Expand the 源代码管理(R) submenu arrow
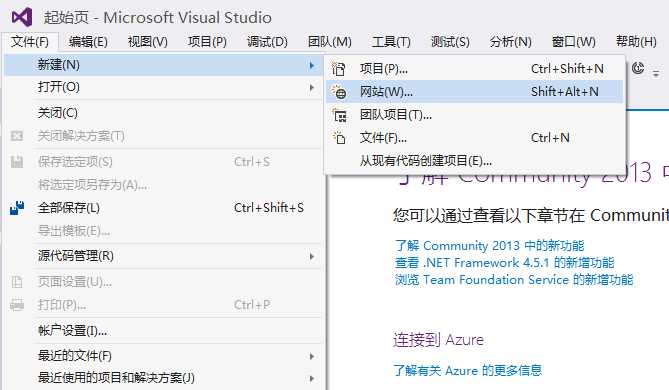Screen dimensions: 669x390 (x=312, y=256)
